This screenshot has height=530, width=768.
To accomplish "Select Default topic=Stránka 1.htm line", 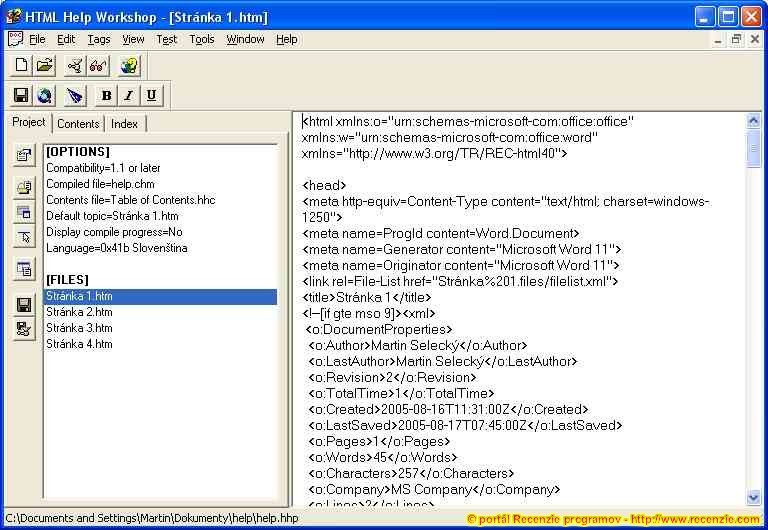I will click(112, 216).
